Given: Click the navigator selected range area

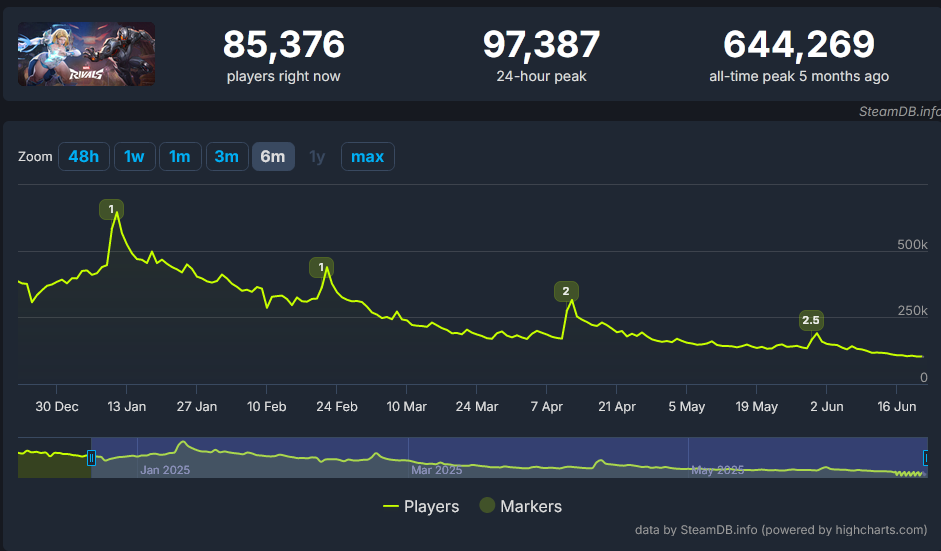Looking at the screenshot, I should [x=509, y=457].
